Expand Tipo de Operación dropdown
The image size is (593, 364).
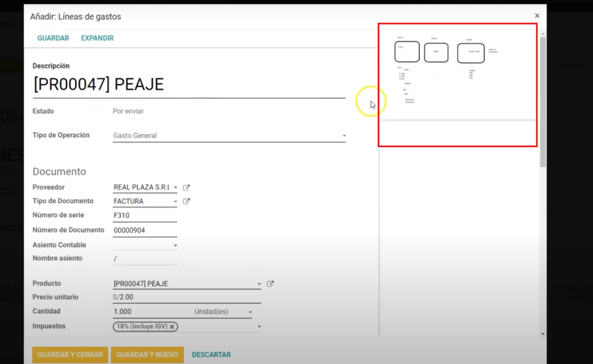(344, 136)
